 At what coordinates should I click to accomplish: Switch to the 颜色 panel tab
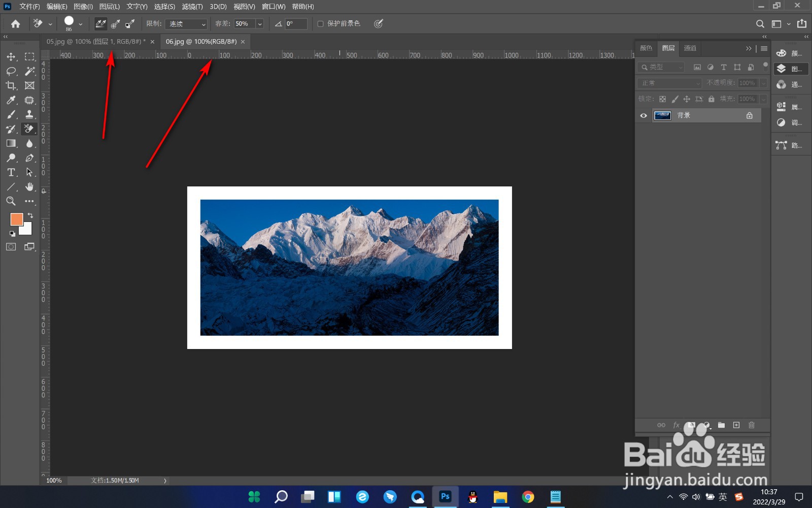646,48
